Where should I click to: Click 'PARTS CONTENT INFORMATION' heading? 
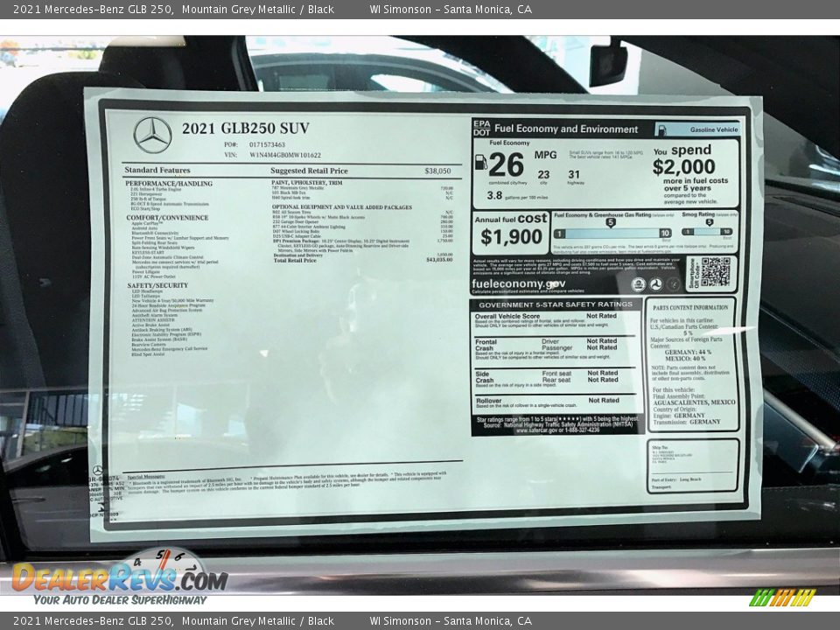pyautogui.click(x=690, y=308)
